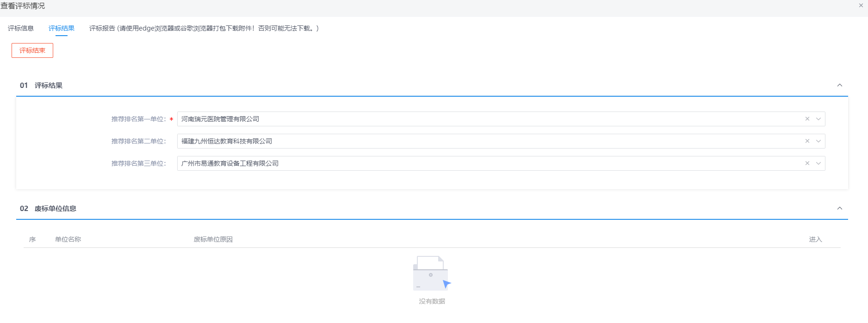
Task: Click the 废标单位原因 column header
Action: (x=213, y=239)
